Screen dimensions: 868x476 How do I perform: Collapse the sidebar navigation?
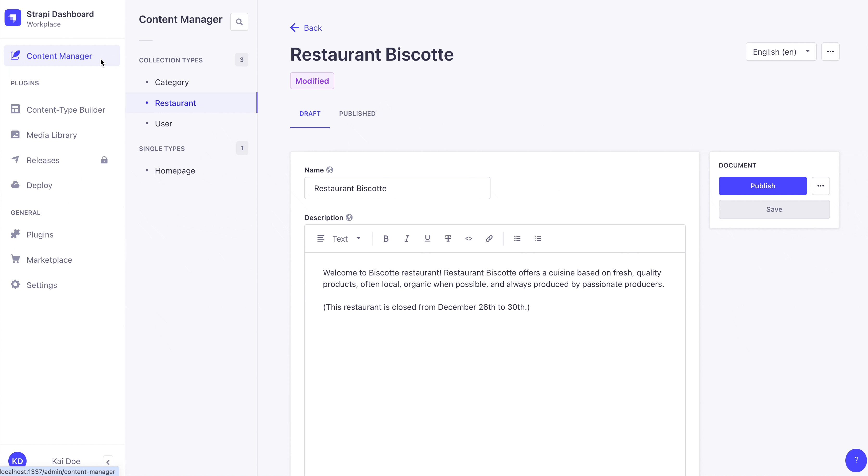(108, 462)
